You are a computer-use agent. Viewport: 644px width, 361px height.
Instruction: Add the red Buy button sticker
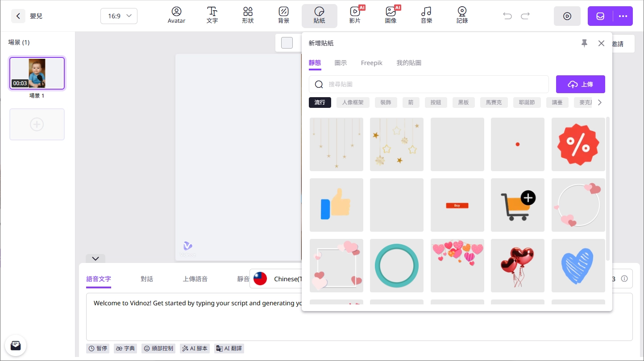pos(457,205)
